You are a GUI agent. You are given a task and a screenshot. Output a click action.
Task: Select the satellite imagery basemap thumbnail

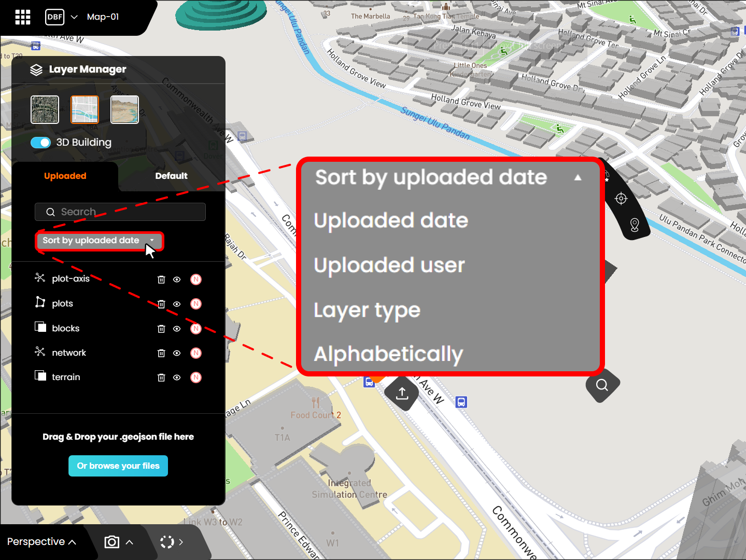pyautogui.click(x=45, y=109)
